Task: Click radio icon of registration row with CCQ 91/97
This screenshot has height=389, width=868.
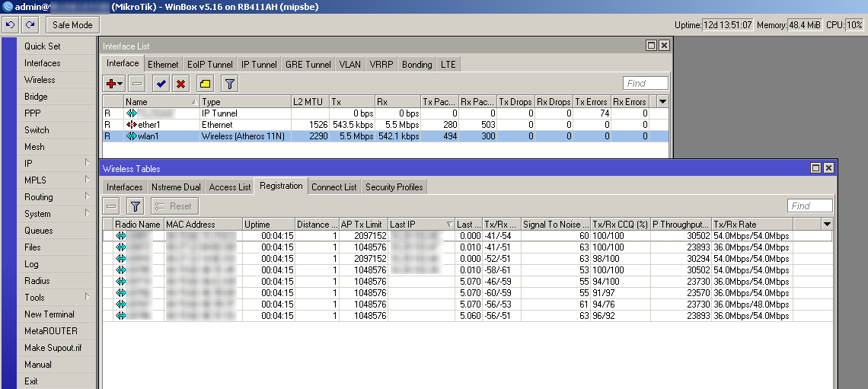Action: coord(120,293)
